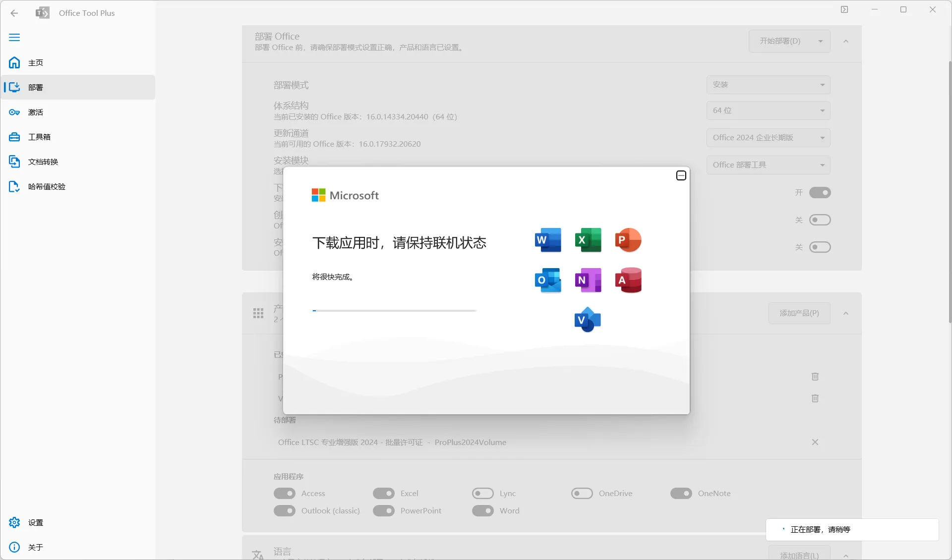Open the architecture 64 位 dropdown
Viewport: 952px width, 560px height.
pos(768,111)
